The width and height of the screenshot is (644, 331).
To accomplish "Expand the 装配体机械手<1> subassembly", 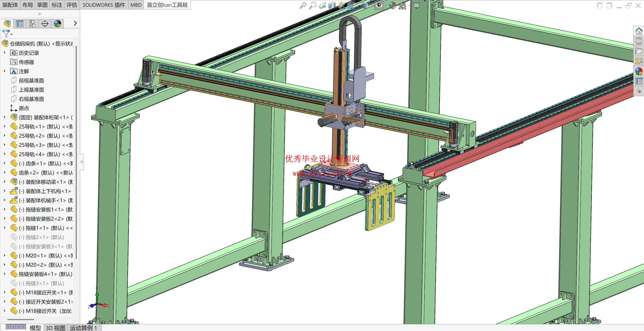I will pyautogui.click(x=4, y=200).
